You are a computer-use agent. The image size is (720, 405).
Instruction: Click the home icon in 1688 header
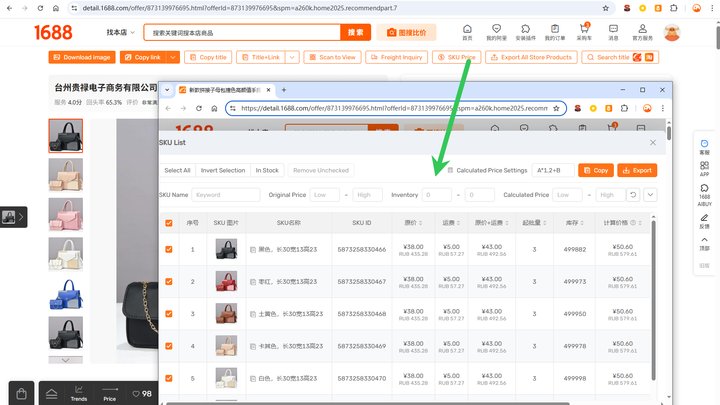[467, 32]
